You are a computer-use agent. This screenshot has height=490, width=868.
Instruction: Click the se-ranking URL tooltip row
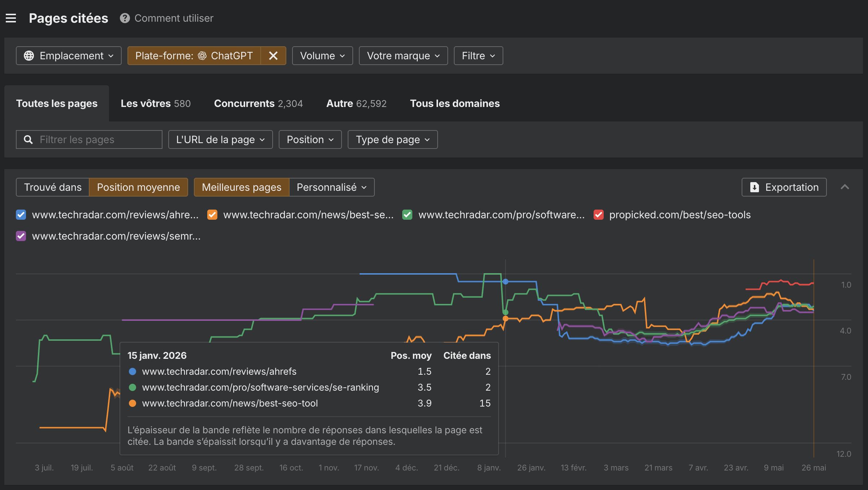click(x=309, y=387)
